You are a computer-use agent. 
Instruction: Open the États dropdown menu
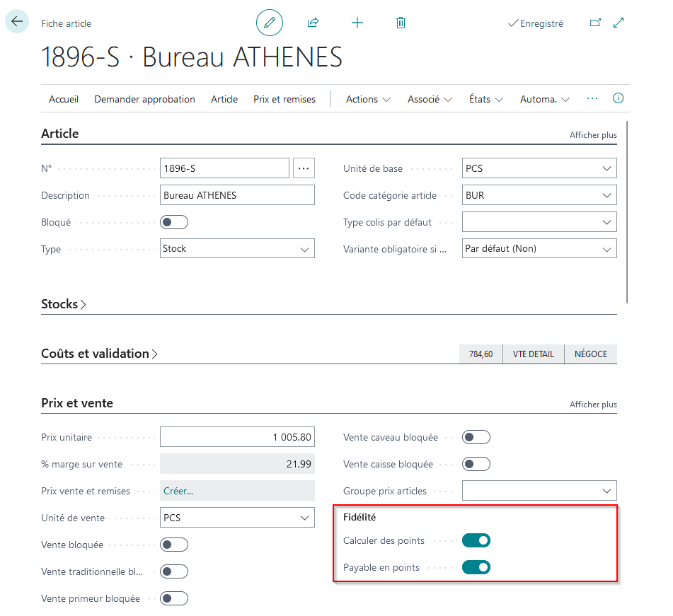click(486, 99)
